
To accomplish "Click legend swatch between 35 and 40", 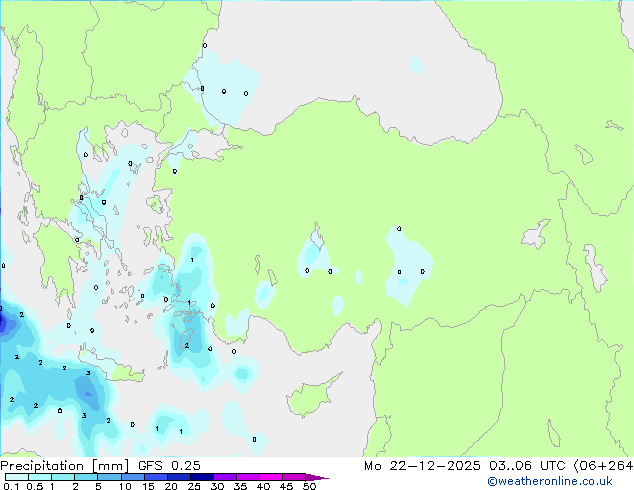I will 247,477.
